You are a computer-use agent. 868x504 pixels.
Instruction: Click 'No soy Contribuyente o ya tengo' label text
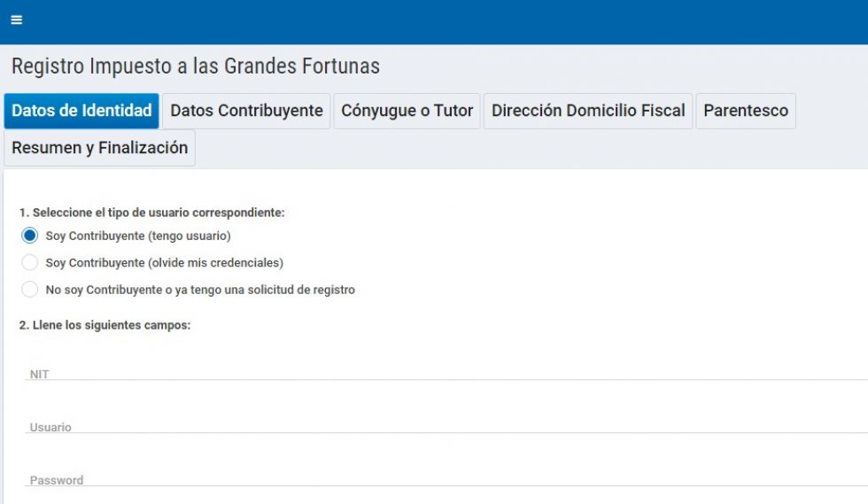[200, 290]
